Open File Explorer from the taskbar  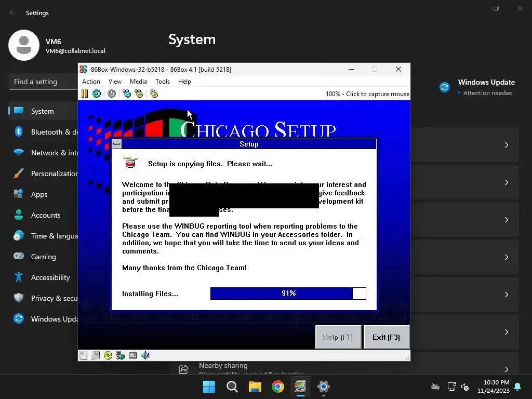pyautogui.click(x=255, y=387)
